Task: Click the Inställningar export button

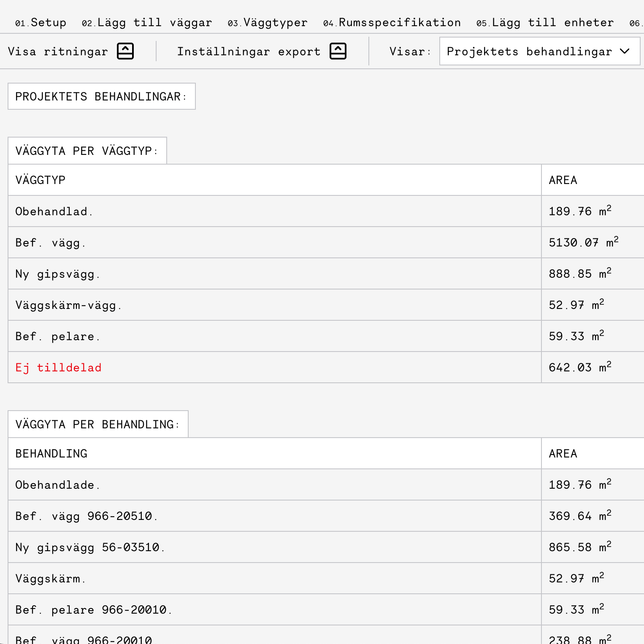Action: click(x=249, y=51)
